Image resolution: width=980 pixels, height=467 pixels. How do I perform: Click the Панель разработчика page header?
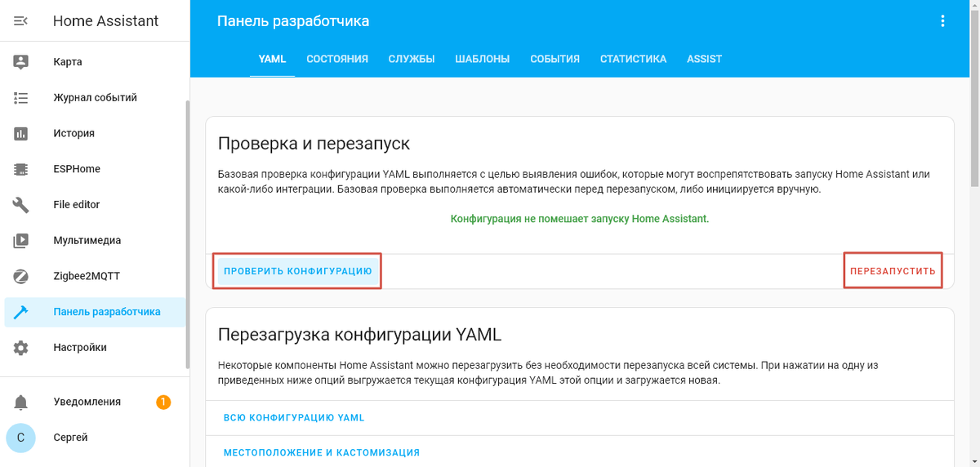click(x=293, y=21)
